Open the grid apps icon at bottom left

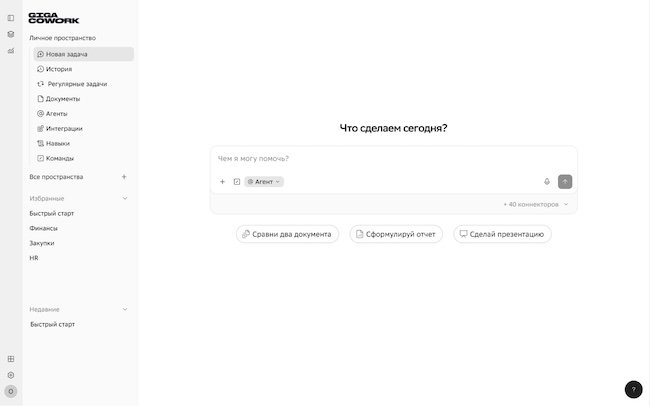11,359
